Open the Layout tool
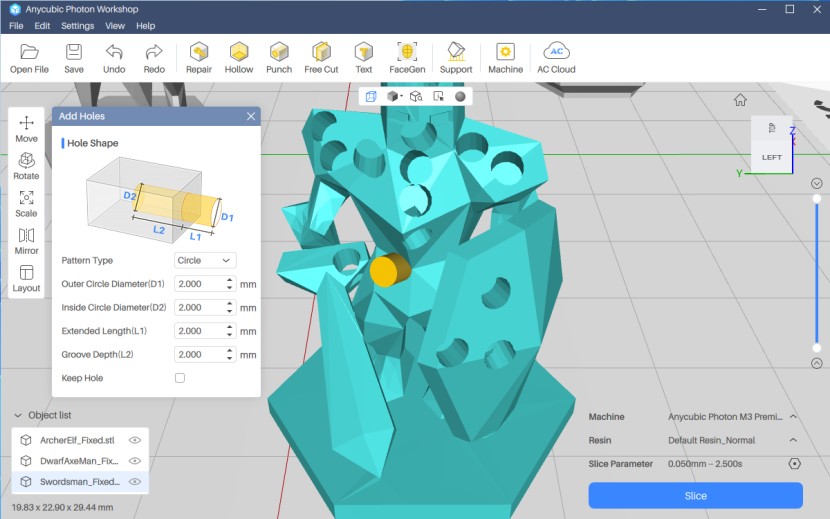 [x=26, y=279]
